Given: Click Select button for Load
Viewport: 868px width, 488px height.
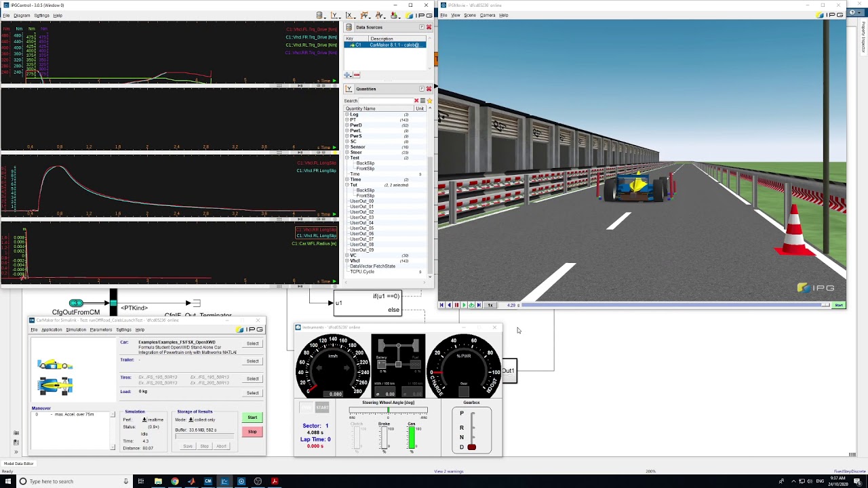Looking at the screenshot, I should point(252,393).
